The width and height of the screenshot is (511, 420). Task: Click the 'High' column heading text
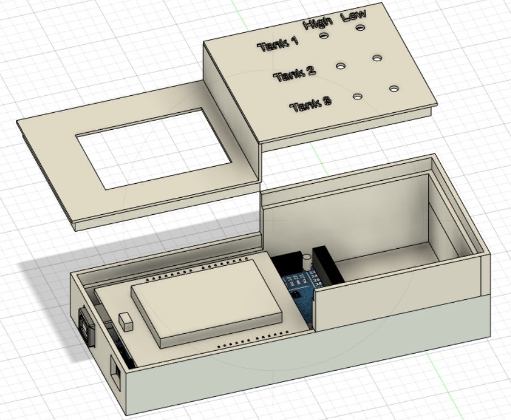tap(317, 23)
